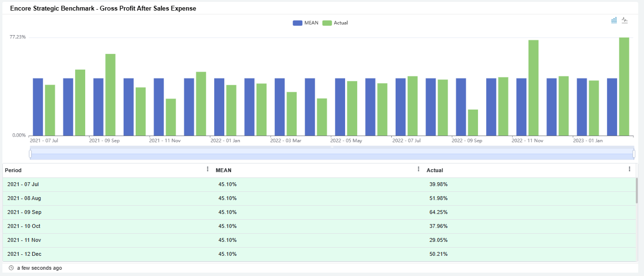Switch chart to line view
The image size is (644, 276).
coord(625,20)
